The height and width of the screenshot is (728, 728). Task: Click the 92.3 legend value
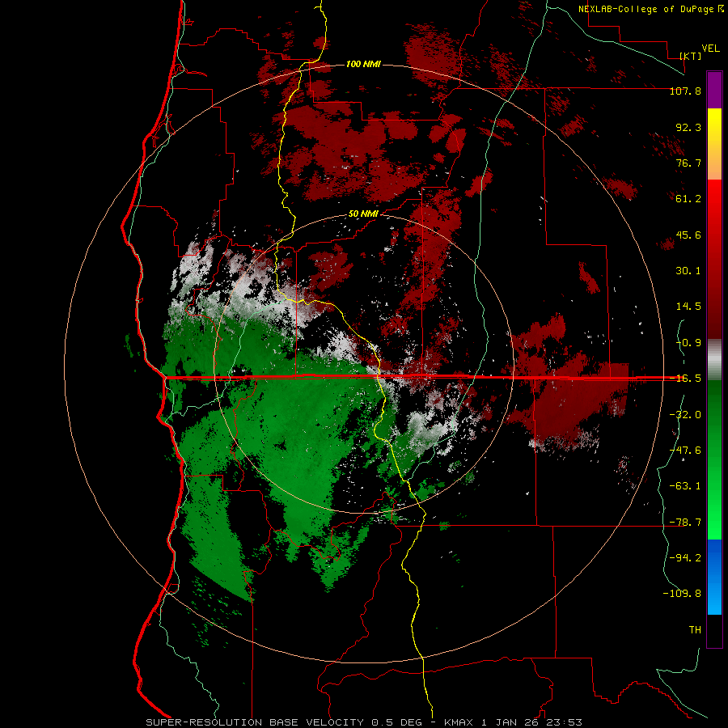688,127
